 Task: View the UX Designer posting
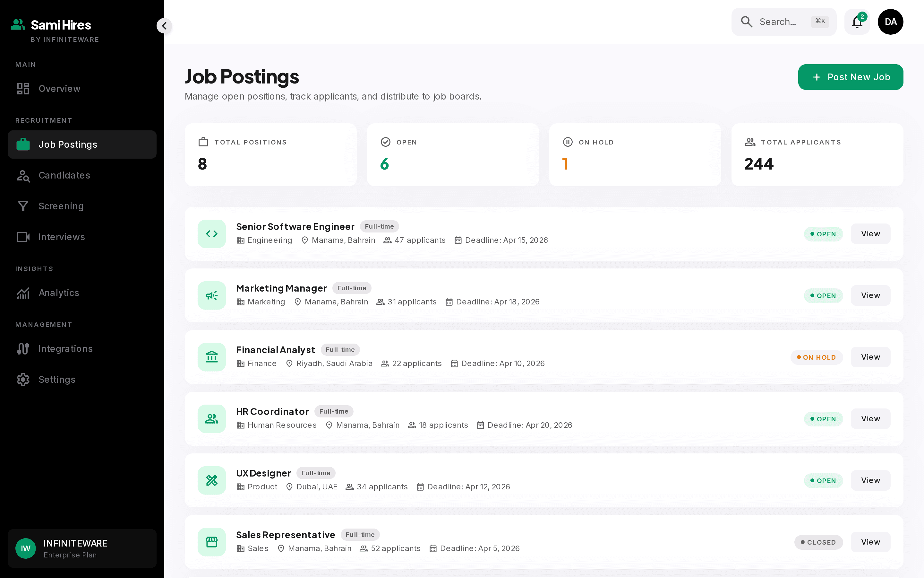[870, 480]
